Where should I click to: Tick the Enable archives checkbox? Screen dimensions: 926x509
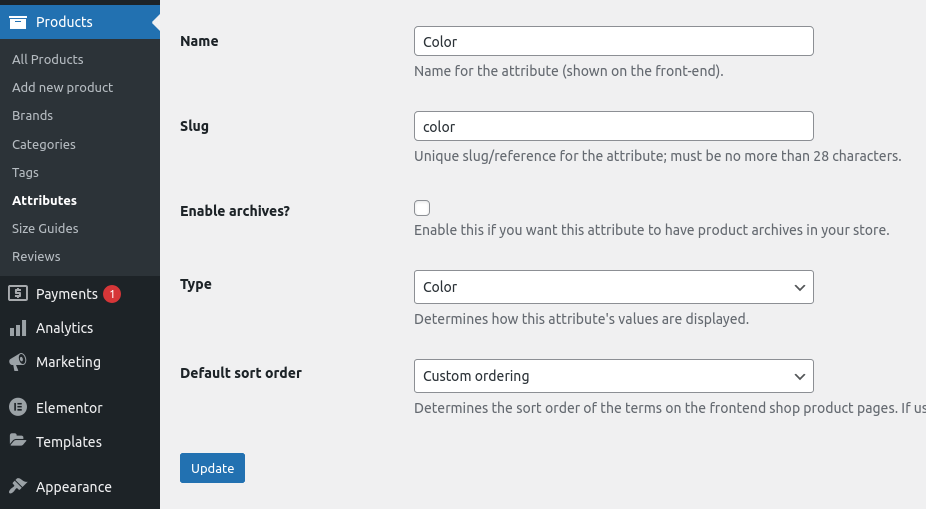(x=422, y=208)
